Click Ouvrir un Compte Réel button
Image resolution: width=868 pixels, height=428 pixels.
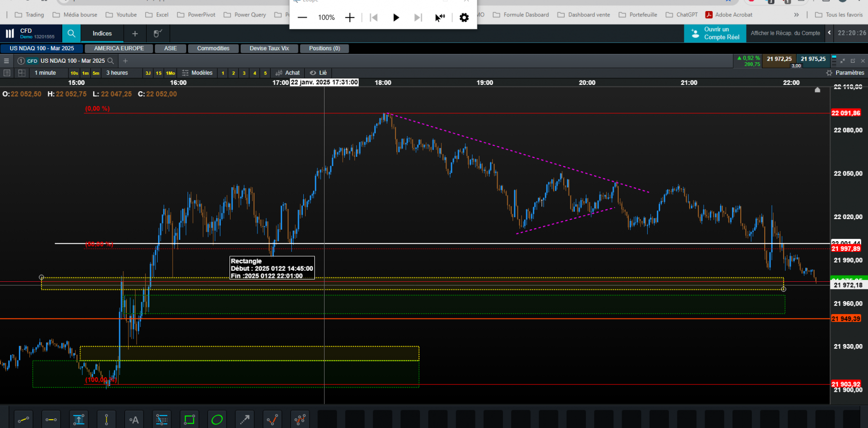pos(715,33)
